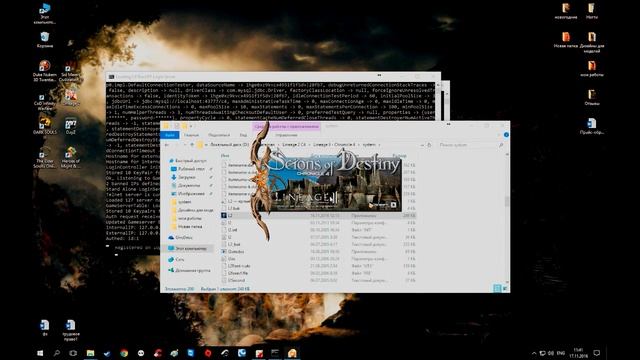Expand the ribbon chevron in Explorer
640x360 pixels.
(x=499, y=135)
